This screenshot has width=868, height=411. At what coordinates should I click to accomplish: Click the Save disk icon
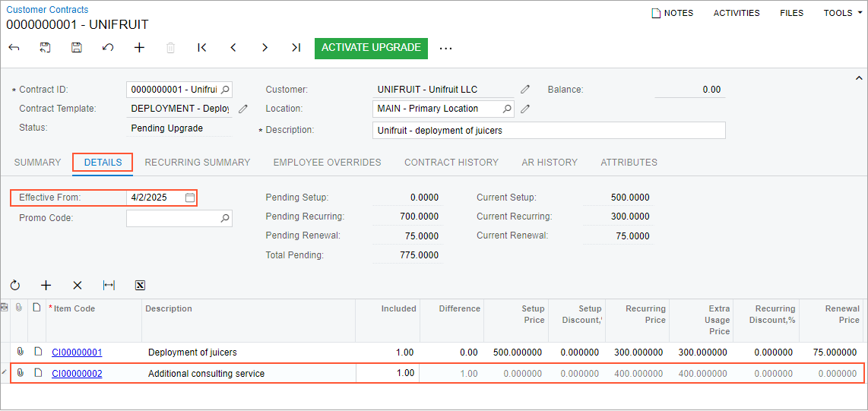pos(77,48)
